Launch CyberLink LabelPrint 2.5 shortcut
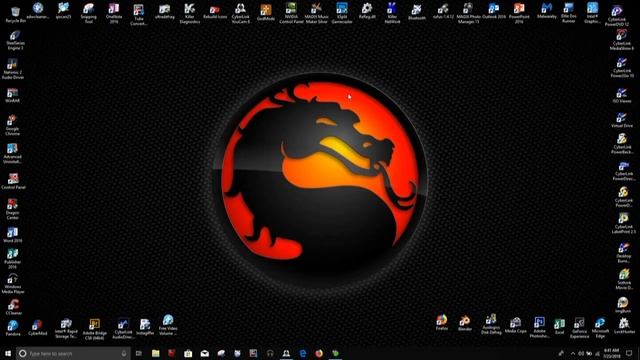Screen dimensions: 640x360 coord(623,224)
